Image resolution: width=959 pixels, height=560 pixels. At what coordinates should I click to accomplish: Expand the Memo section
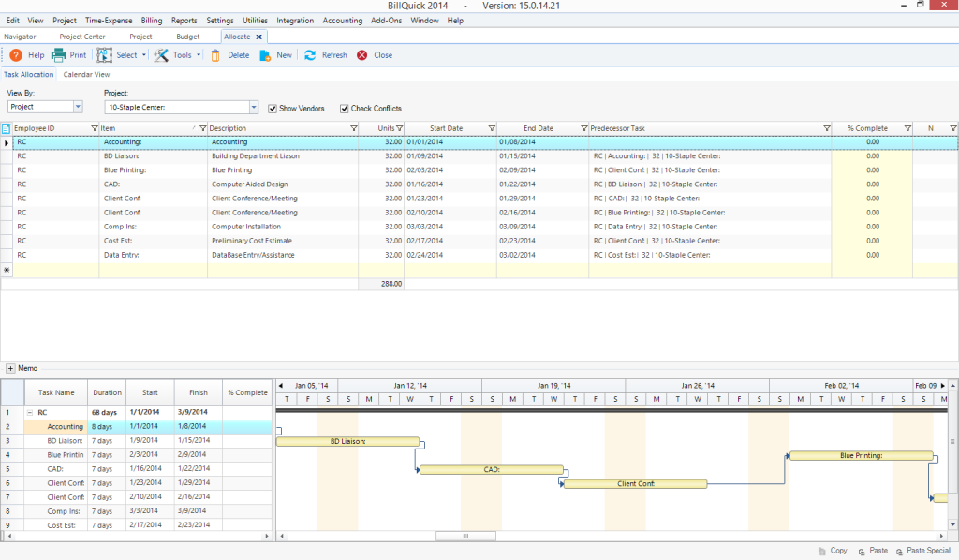pos(10,368)
